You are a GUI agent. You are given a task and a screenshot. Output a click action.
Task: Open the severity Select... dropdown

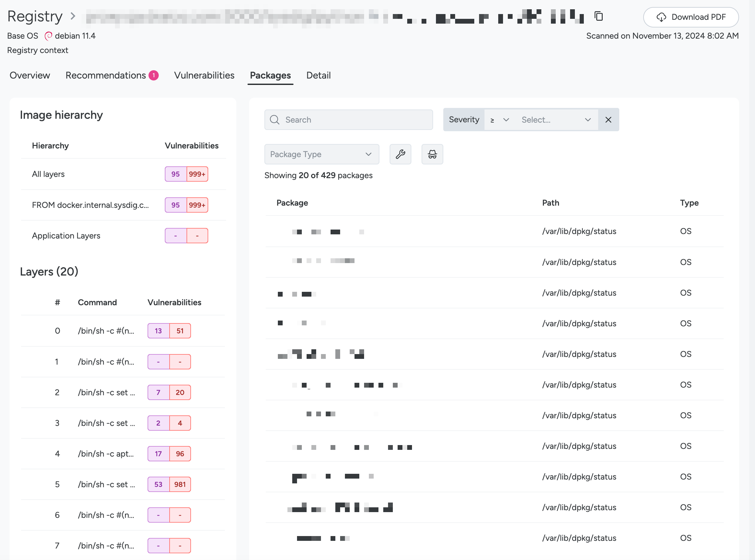[x=556, y=120]
